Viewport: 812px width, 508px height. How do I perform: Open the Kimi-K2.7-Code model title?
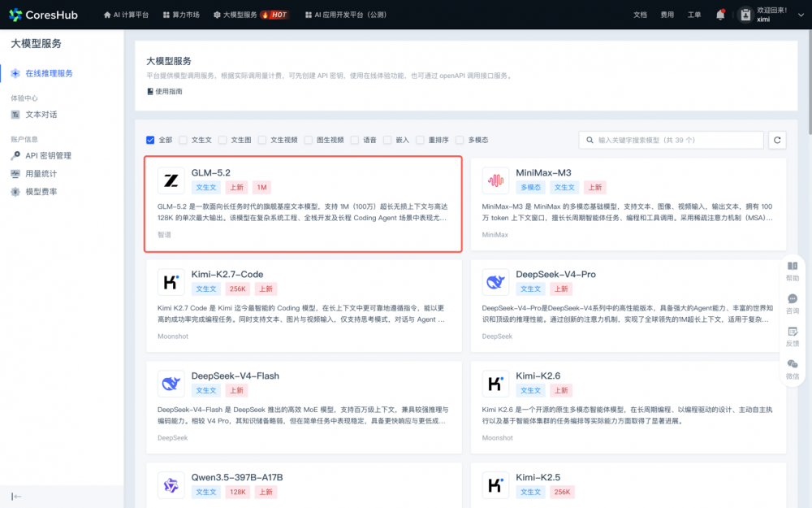click(x=227, y=274)
